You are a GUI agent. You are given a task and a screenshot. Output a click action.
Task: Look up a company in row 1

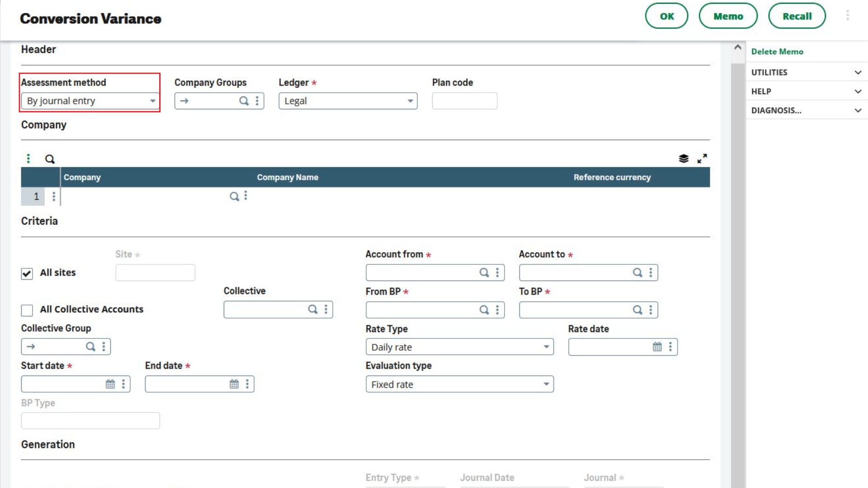pos(234,196)
